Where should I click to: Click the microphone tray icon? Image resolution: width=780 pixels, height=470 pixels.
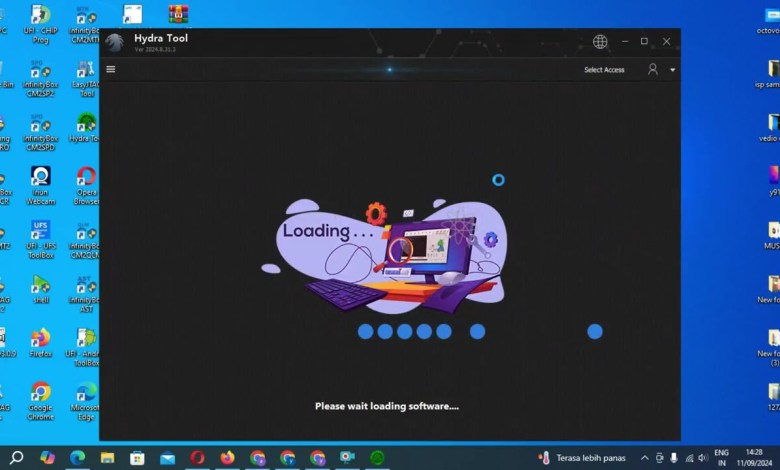click(674, 458)
